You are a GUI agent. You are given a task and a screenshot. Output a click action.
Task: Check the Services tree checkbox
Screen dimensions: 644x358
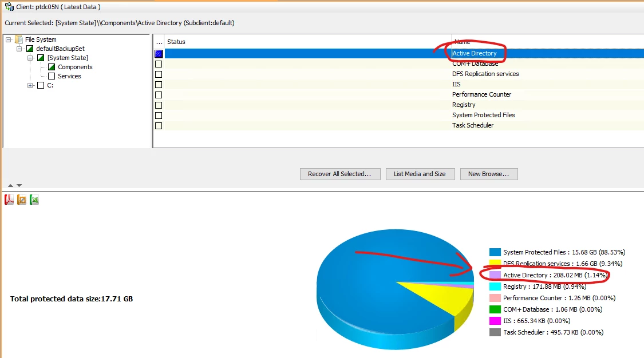pos(52,76)
